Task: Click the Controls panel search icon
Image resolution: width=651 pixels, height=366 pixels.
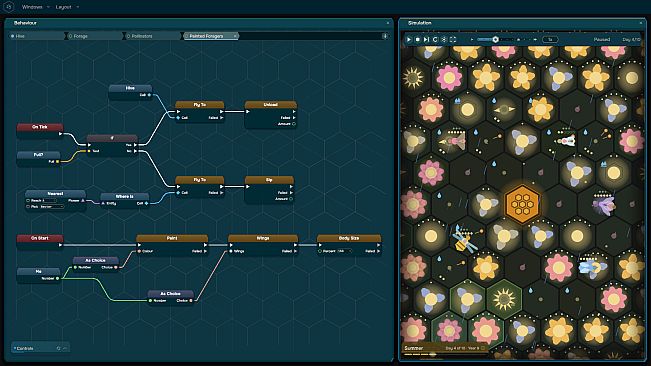Action: click(59, 348)
